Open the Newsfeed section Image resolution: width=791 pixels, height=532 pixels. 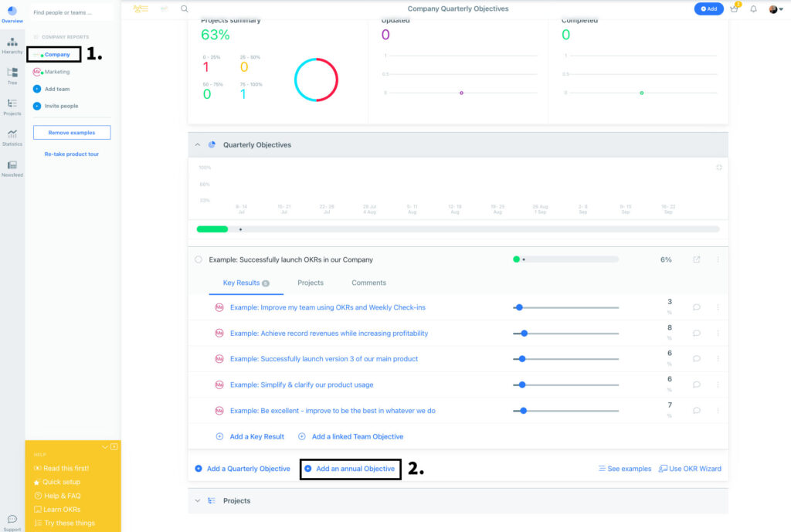(12, 168)
